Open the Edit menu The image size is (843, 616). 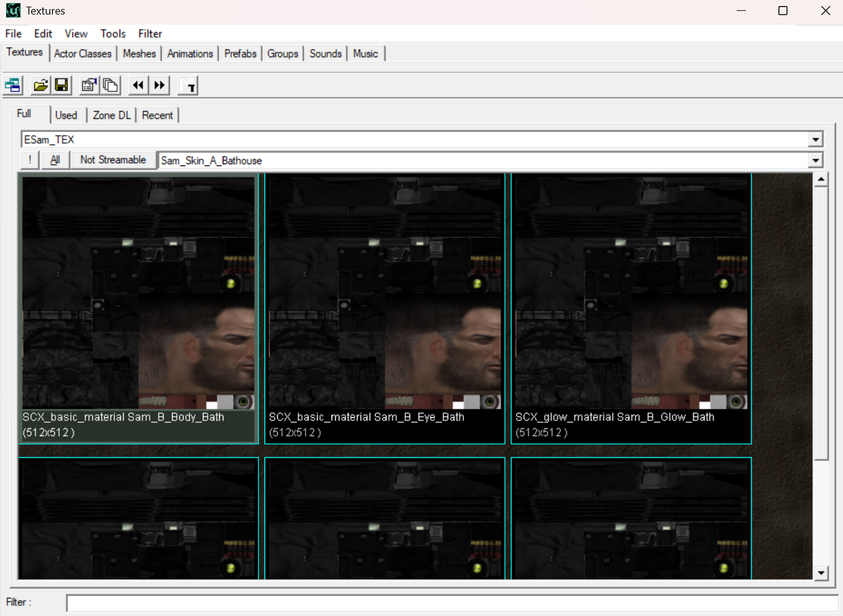pyautogui.click(x=43, y=34)
